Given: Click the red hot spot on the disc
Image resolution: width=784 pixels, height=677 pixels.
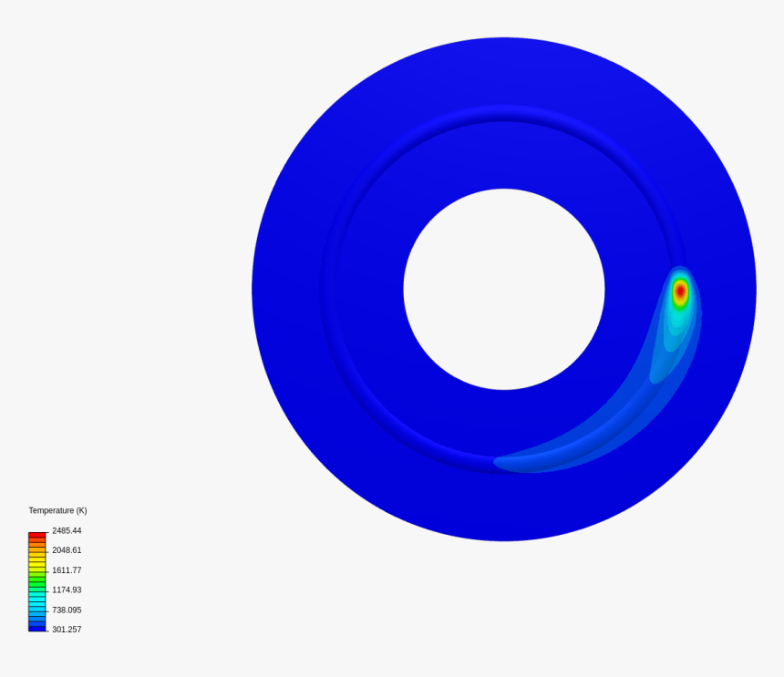Looking at the screenshot, I should tap(680, 291).
